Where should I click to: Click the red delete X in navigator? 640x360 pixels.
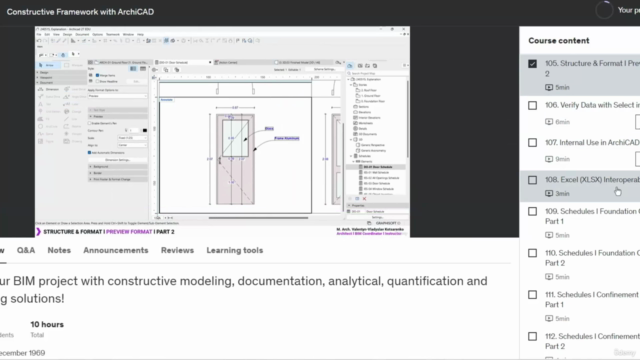[364, 199]
